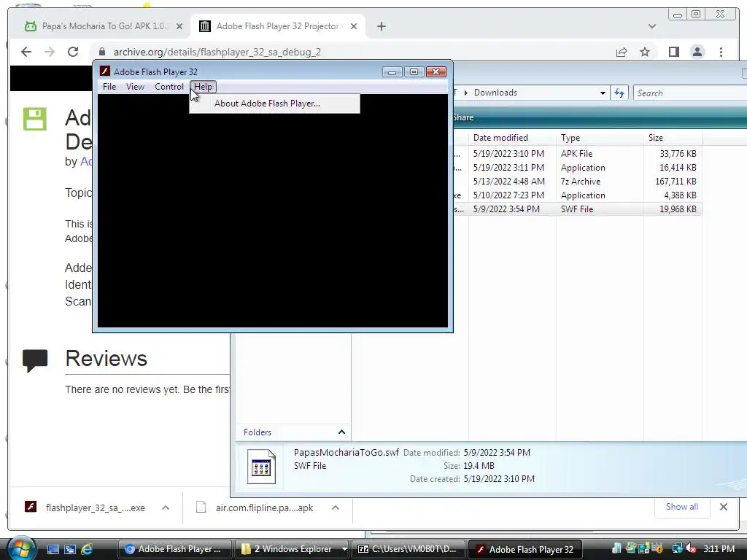The height and width of the screenshot is (560, 747).
Task: Click the Chrome forward arrow
Action: point(50,52)
